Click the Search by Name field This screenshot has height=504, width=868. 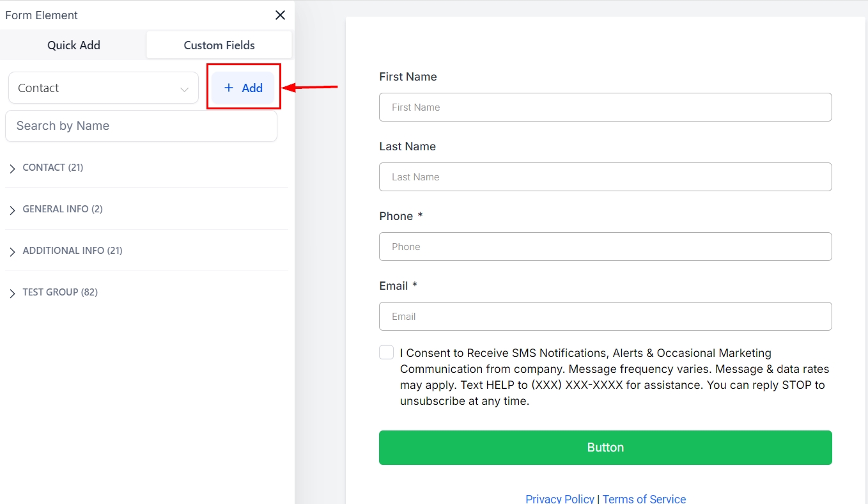pos(141,126)
